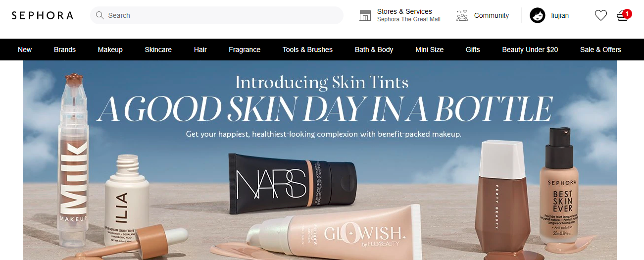Screen dimensions: 644x260
Task: Open the shopping basket icon
Action: pyautogui.click(x=622, y=16)
